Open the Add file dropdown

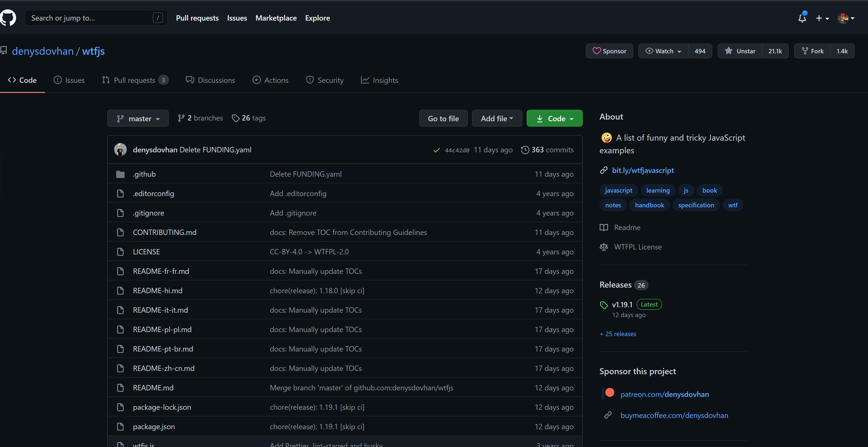click(497, 118)
